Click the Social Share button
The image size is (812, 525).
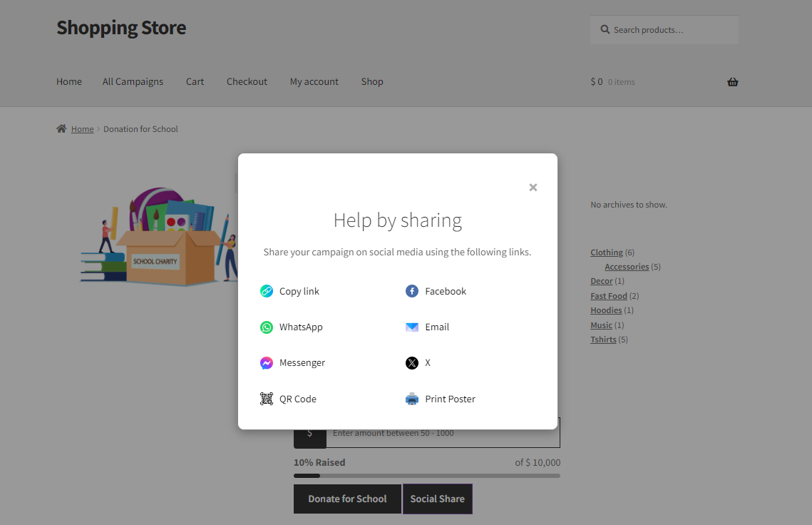[x=438, y=499]
